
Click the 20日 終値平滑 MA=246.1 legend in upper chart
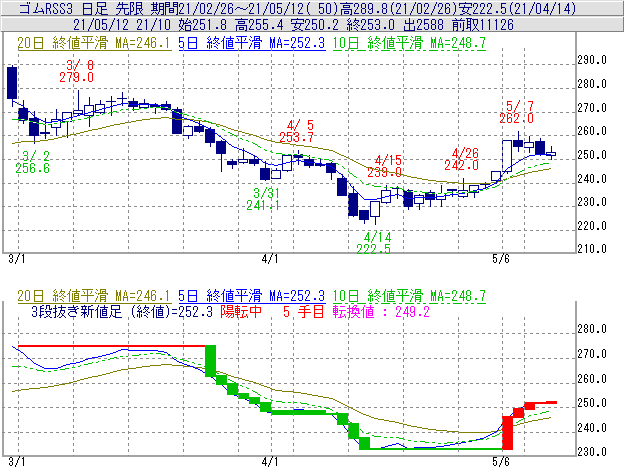tap(94, 43)
